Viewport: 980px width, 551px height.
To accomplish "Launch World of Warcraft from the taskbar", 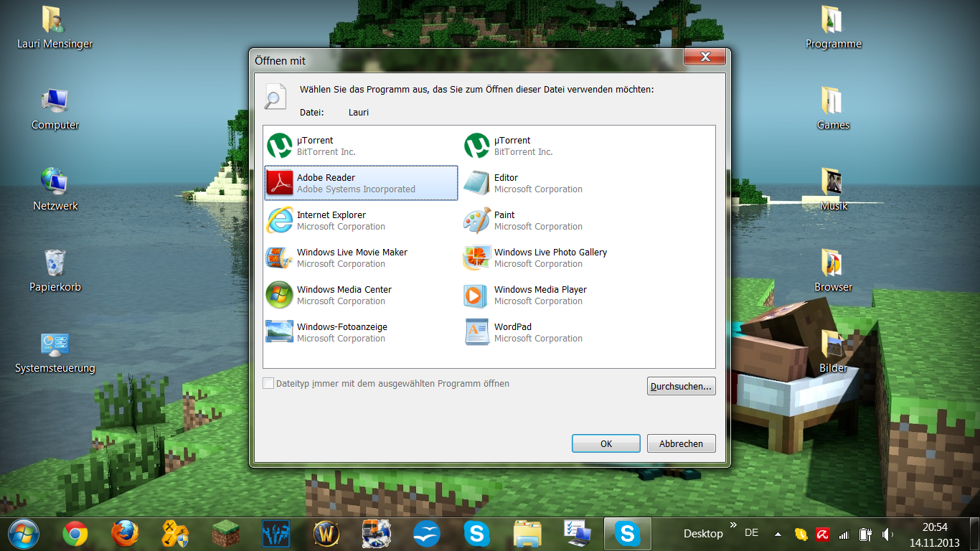I will (326, 534).
